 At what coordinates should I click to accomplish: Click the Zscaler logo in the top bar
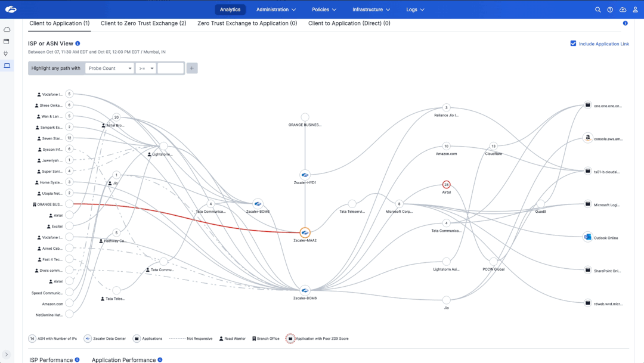pyautogui.click(x=10, y=10)
